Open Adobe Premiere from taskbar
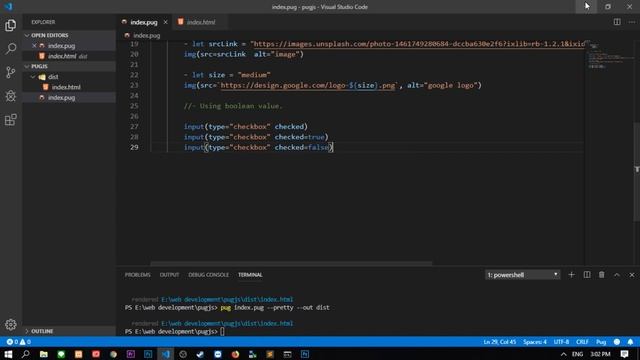Screen dimensions: 640x360 pos(131,354)
